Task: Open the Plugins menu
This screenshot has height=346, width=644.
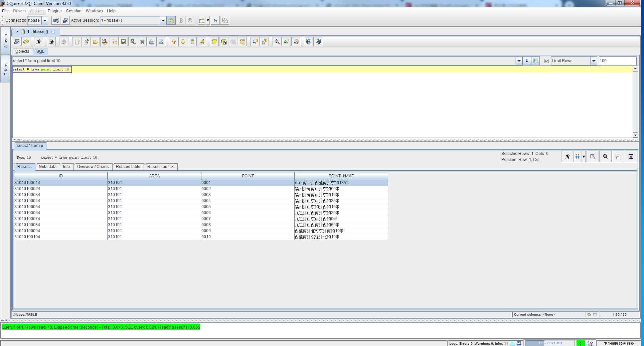Action: click(54, 11)
